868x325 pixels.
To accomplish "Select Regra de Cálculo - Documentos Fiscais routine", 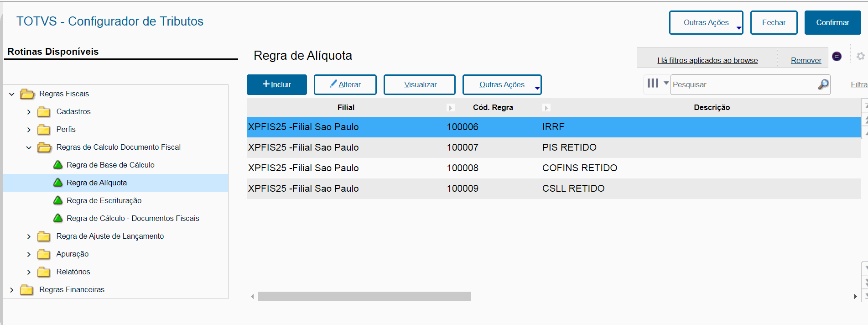I will point(132,218).
